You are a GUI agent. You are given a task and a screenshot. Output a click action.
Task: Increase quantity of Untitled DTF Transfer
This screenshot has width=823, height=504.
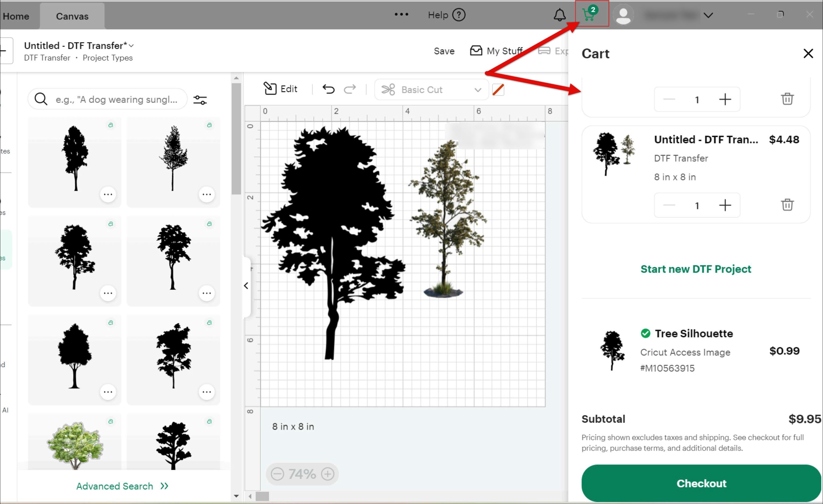725,205
